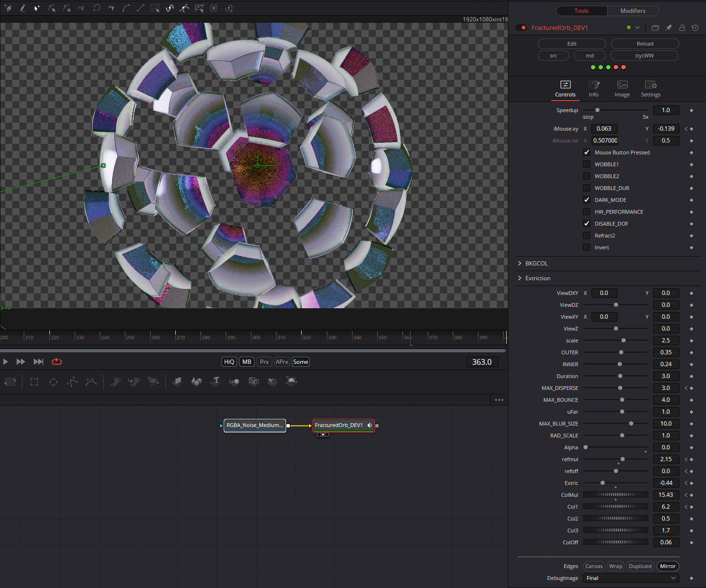The height and width of the screenshot is (588, 706).
Task: Select the 3D Text tool icon
Action: tap(216, 381)
